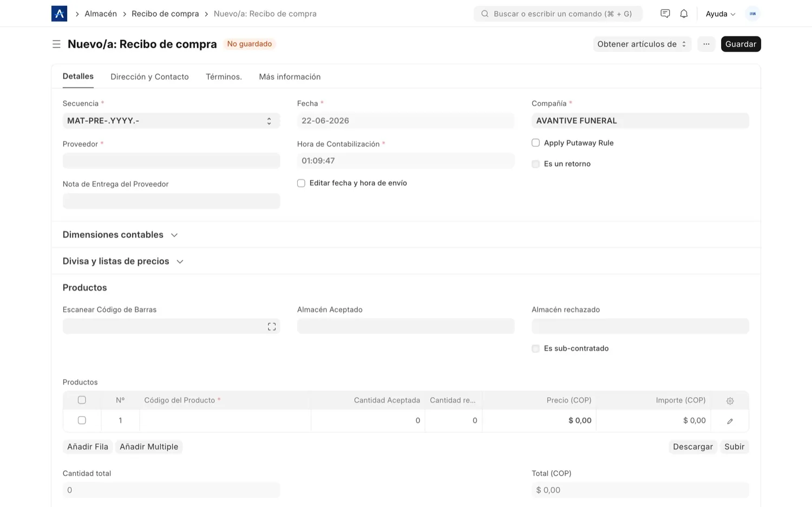Viewport: 812px width, 507px height.
Task: Toggle Es un retorno checkbox
Action: pos(535,164)
